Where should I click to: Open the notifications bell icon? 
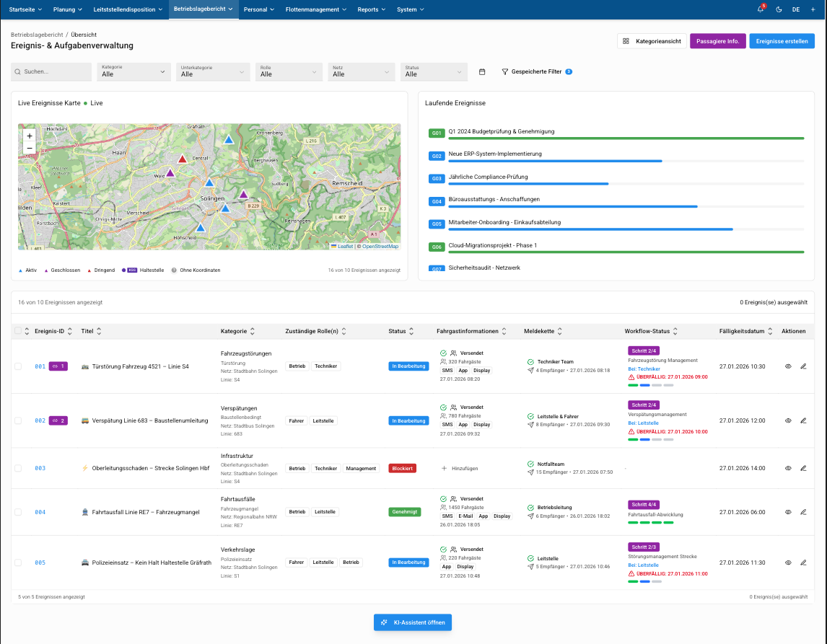coord(760,9)
